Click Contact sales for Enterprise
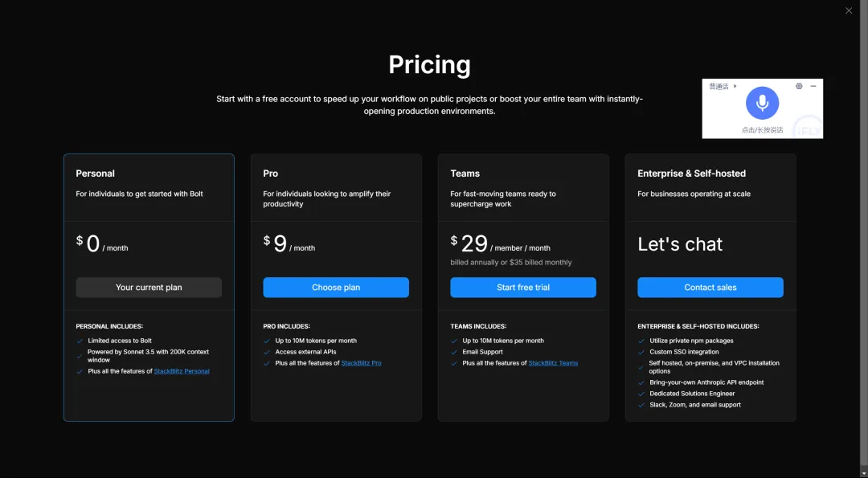The height and width of the screenshot is (478, 868). pyautogui.click(x=710, y=287)
